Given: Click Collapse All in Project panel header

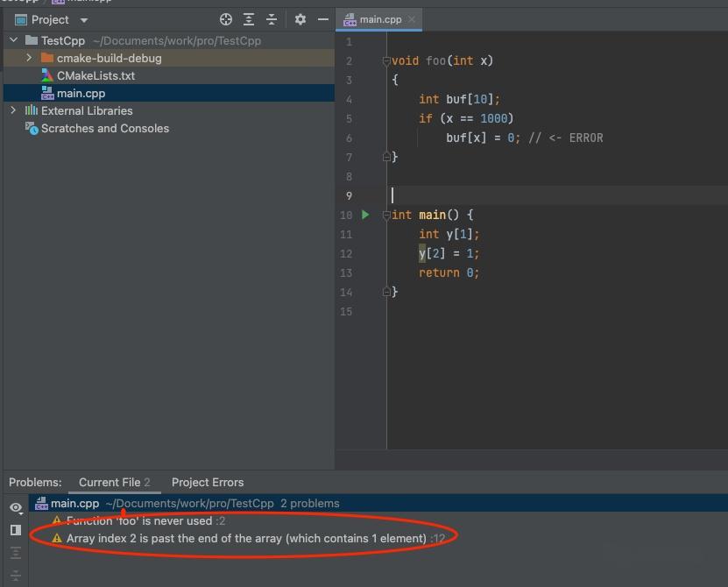Looking at the screenshot, I should point(272,19).
